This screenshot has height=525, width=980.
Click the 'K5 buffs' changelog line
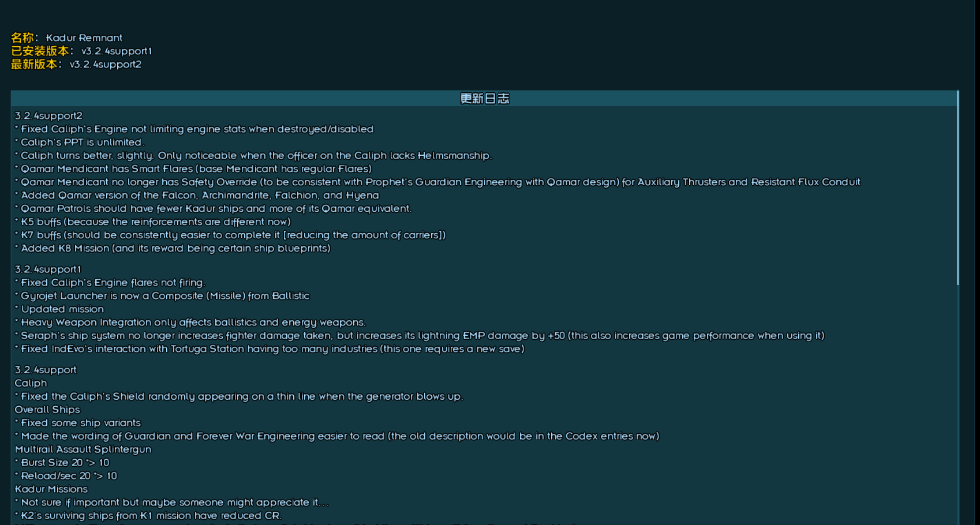tap(153, 222)
